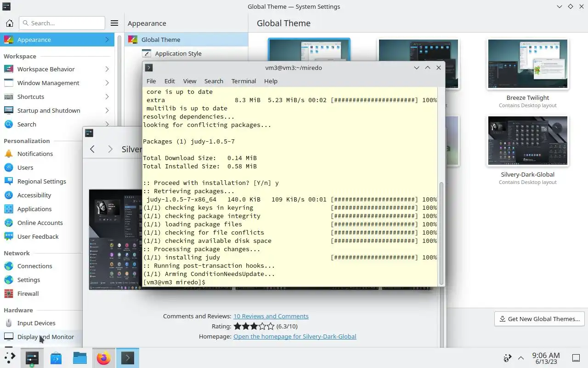This screenshot has width=588, height=368.
Task: Click the Connections globe icon
Action: tap(9, 266)
